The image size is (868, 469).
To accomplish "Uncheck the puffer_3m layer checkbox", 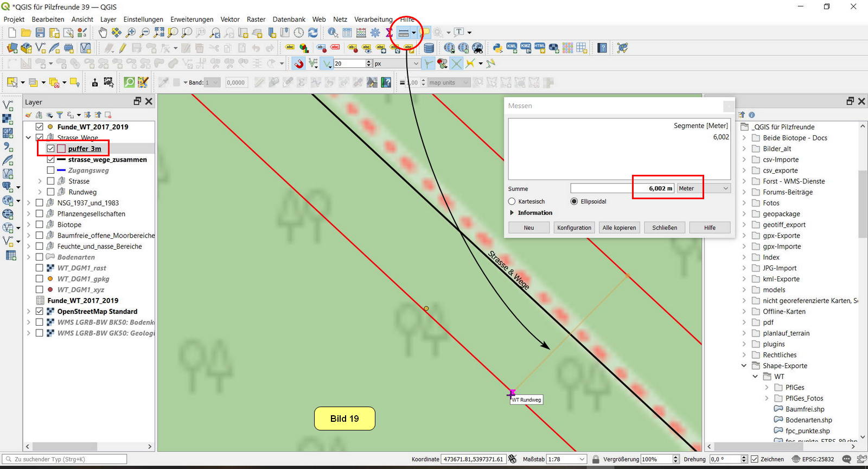I will click(50, 149).
